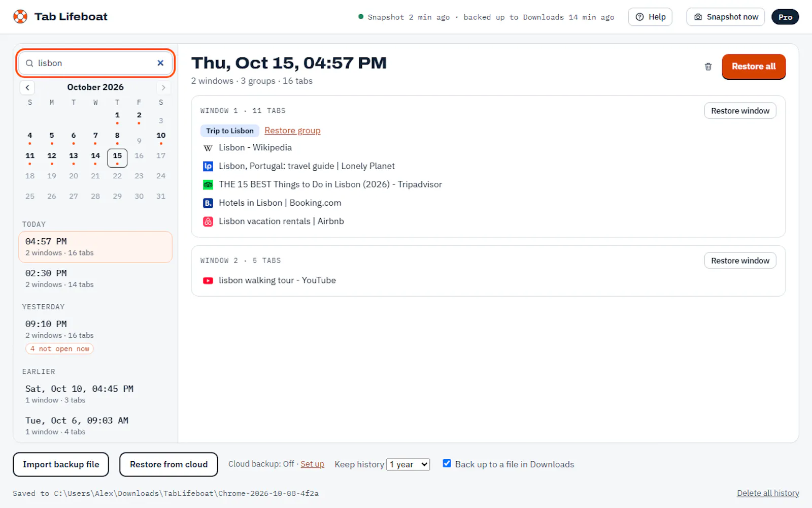Select October 15 in the calendar
The image size is (812, 508).
click(117, 157)
